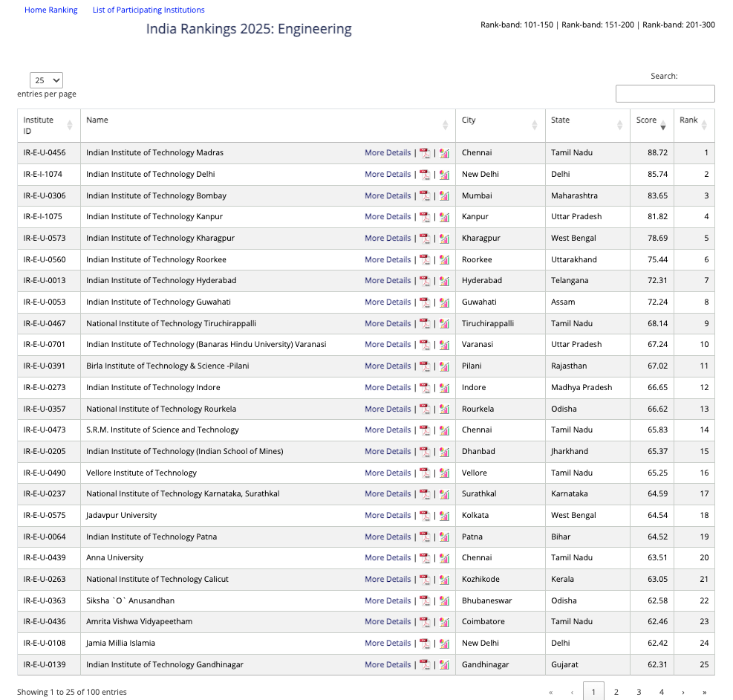Image resolution: width=733 pixels, height=700 pixels.
Task: Open PDF icon for IIT Indore row
Action: pos(425,388)
